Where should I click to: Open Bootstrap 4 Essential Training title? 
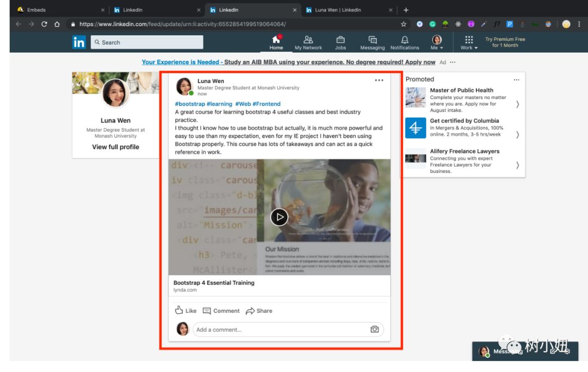coord(214,283)
